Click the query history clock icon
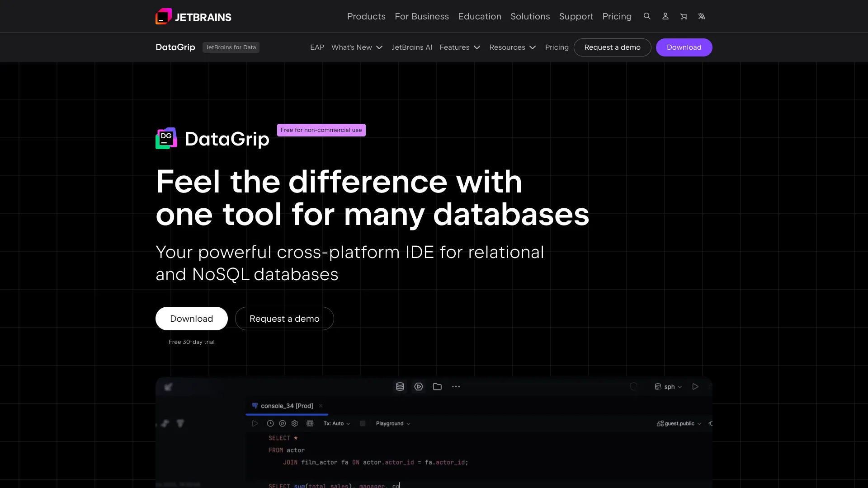Image resolution: width=868 pixels, height=488 pixels. 270,423
